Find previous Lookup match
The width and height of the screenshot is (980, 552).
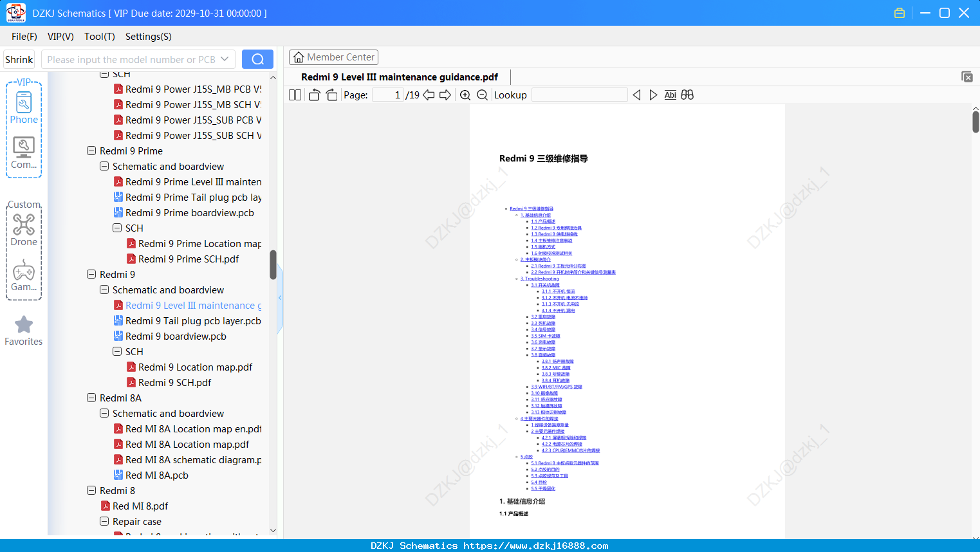point(636,95)
